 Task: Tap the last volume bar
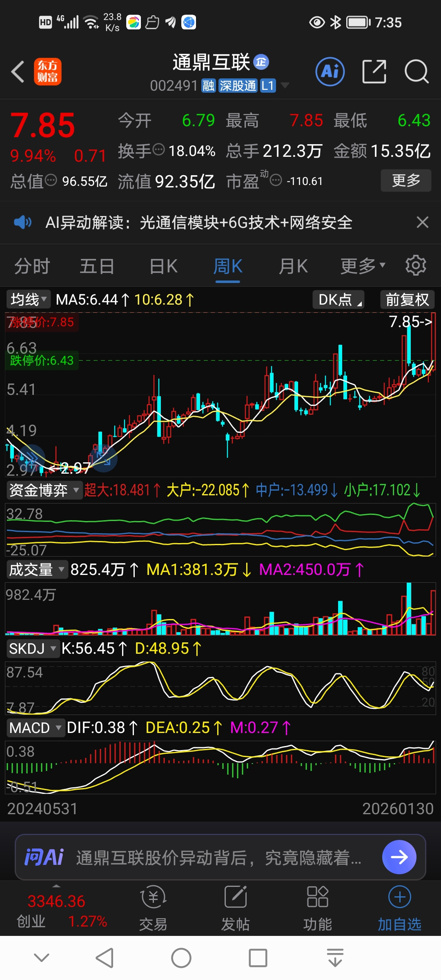pos(433,612)
